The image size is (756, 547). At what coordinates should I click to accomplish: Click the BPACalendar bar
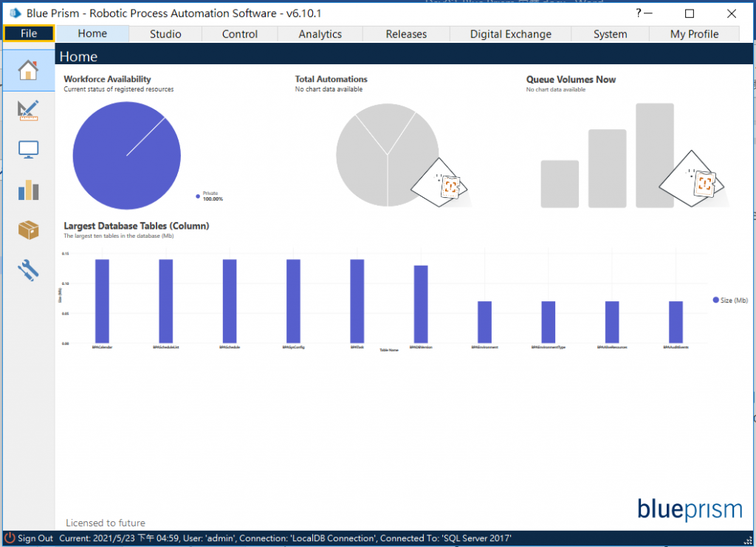click(102, 301)
